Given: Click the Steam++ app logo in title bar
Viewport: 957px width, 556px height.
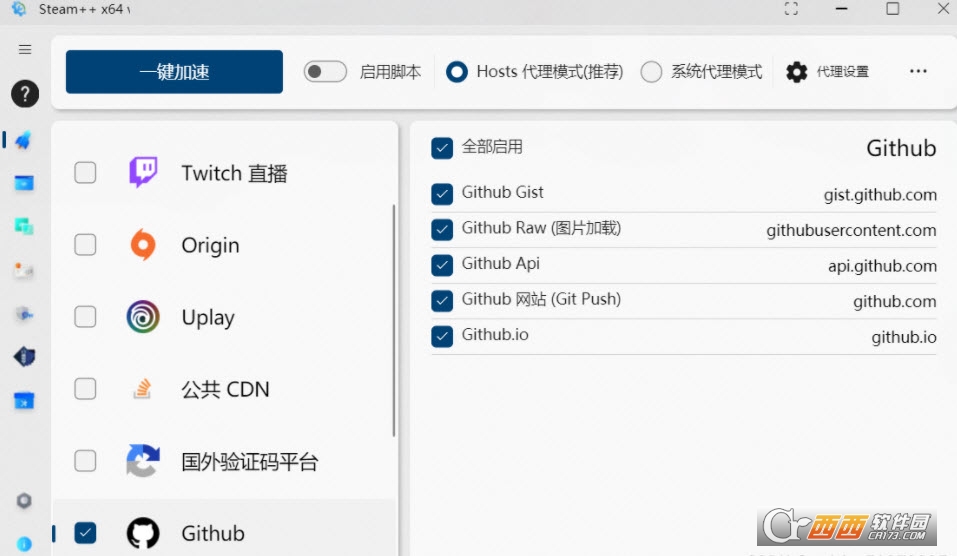Looking at the screenshot, I should point(19,9).
